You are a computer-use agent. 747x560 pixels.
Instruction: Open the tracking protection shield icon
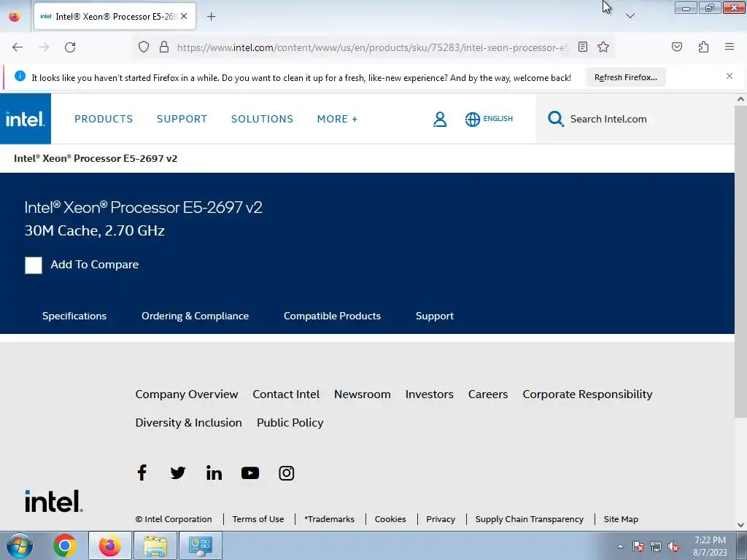pos(144,47)
